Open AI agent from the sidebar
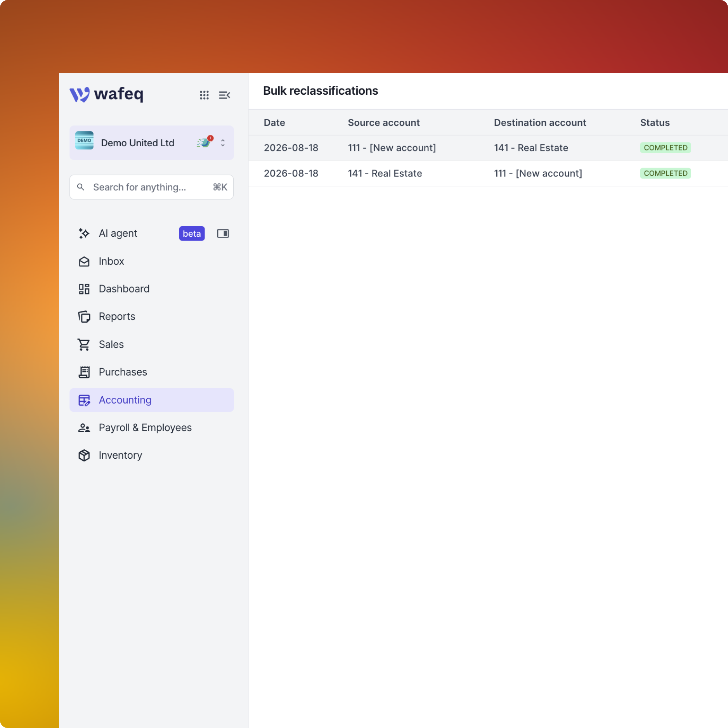Viewport: 728px width, 728px height. point(118,233)
